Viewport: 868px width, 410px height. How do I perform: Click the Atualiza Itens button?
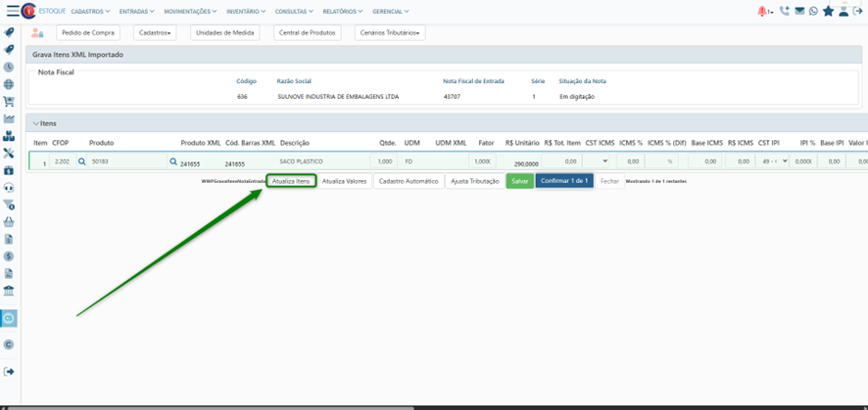[x=292, y=181]
